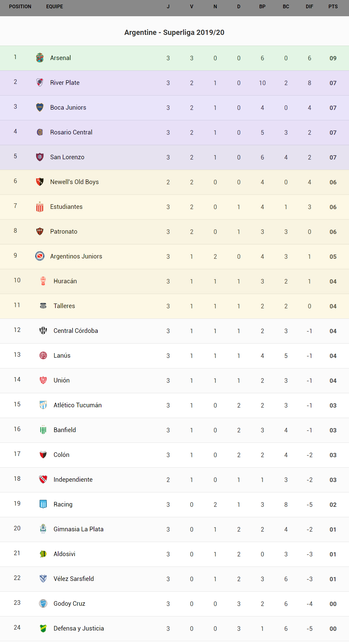Open the Gimnasia La Plata team link
The image size is (349, 644).
[78, 529]
